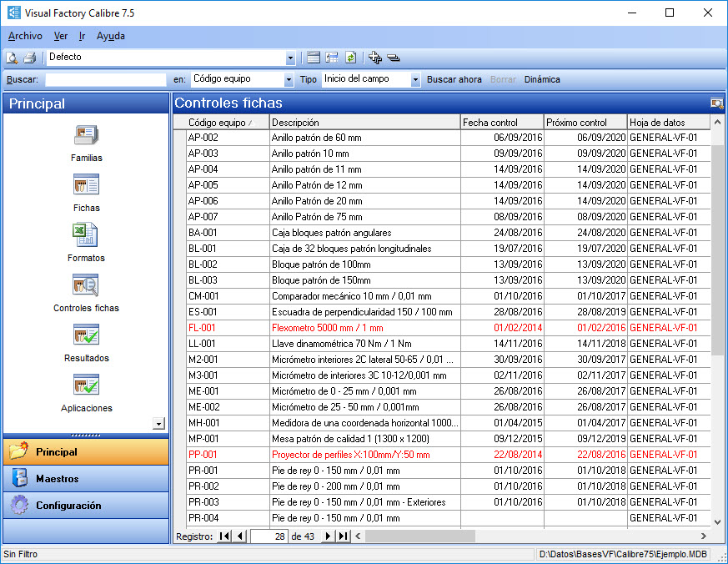Image resolution: width=728 pixels, height=564 pixels.
Task: Click the form view toolbar icon
Action: 332,58
